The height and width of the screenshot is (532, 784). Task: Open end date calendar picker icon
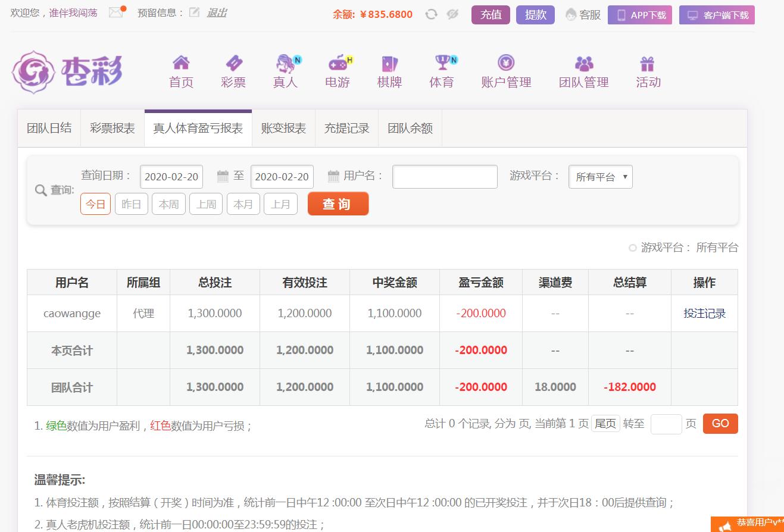(333, 176)
